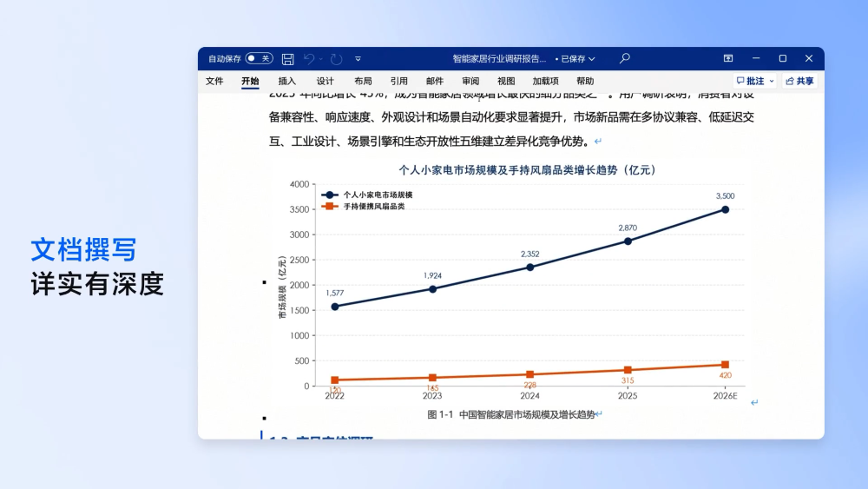The width and height of the screenshot is (868, 489).
Task: Select the 加载项 ribbon tab
Action: coord(545,81)
